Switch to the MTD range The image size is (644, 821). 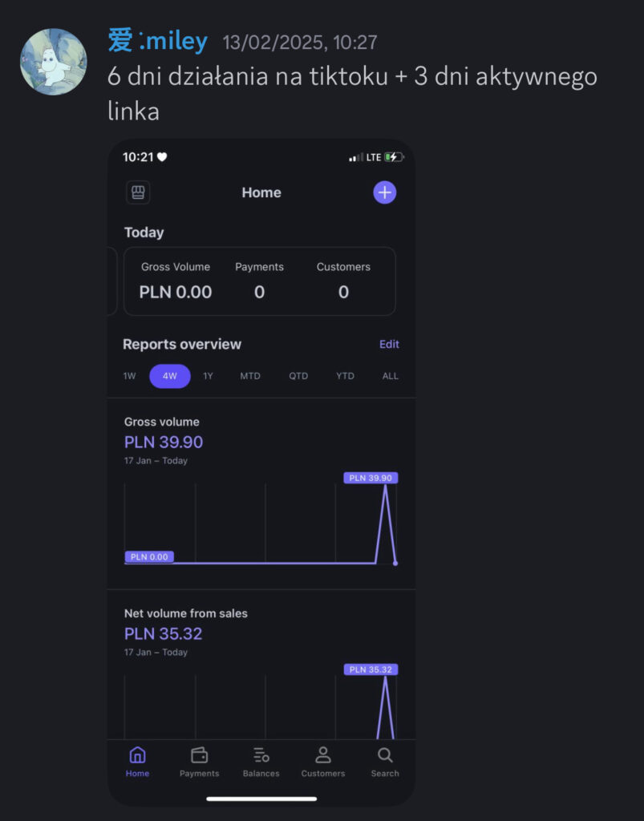point(250,376)
